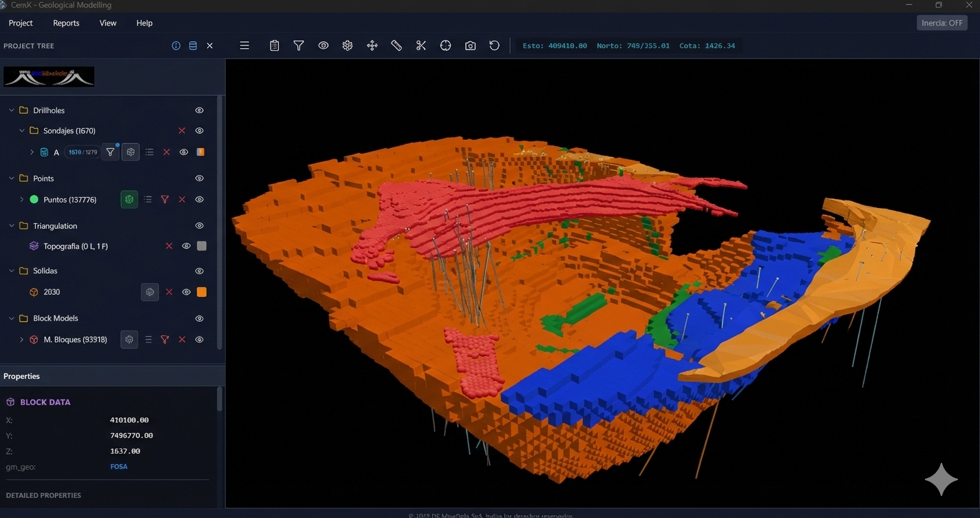This screenshot has width=980, height=518.
Task: Open the Project menu
Action: click(x=21, y=23)
